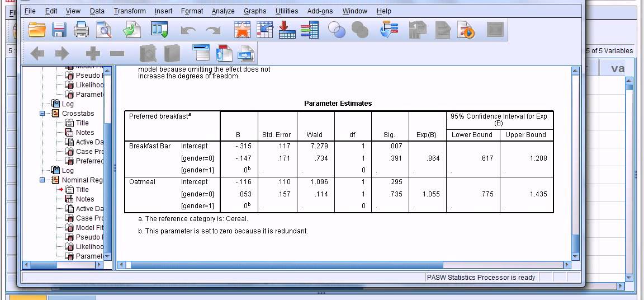The image size is (644, 300).
Task: Click the Sig. value .391 cell
Action: [395, 158]
